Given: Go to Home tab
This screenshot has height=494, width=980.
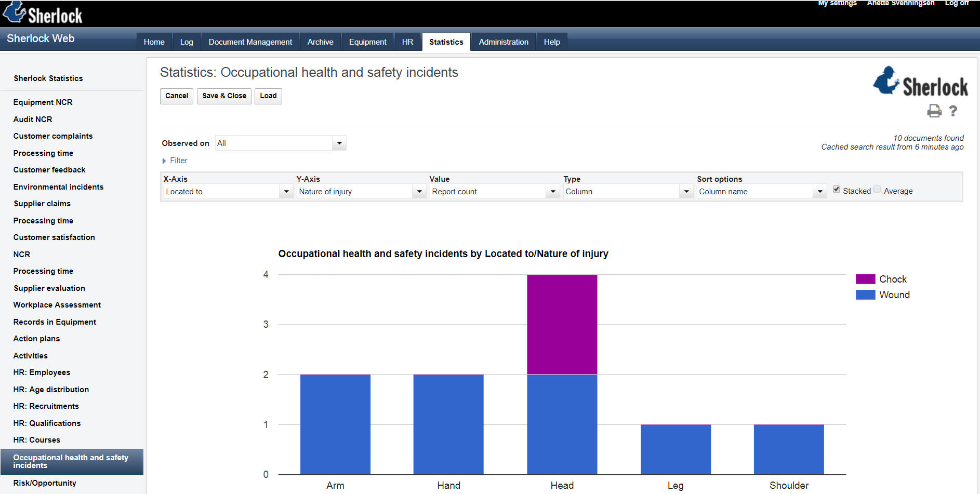Looking at the screenshot, I should [x=154, y=42].
